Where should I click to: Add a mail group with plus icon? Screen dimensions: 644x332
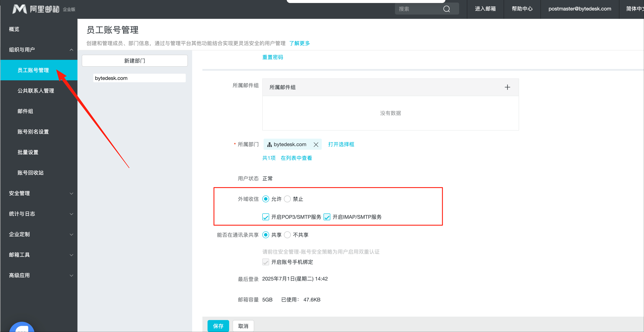[x=507, y=87]
